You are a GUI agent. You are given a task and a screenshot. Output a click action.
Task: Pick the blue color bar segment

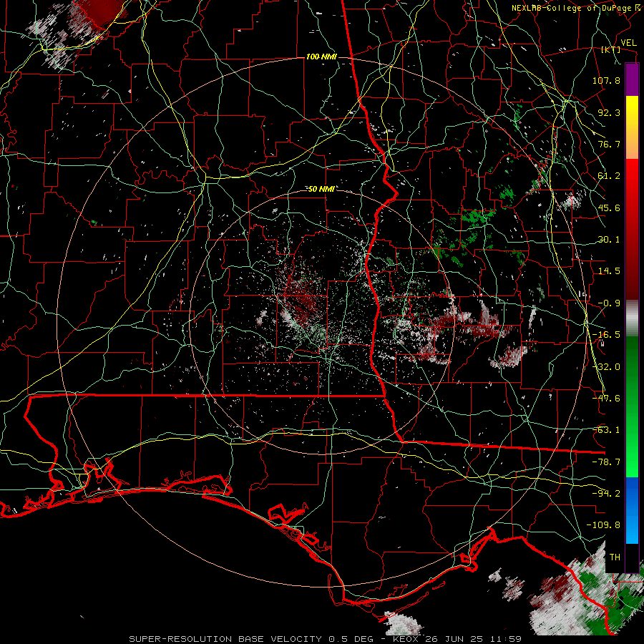point(632,510)
